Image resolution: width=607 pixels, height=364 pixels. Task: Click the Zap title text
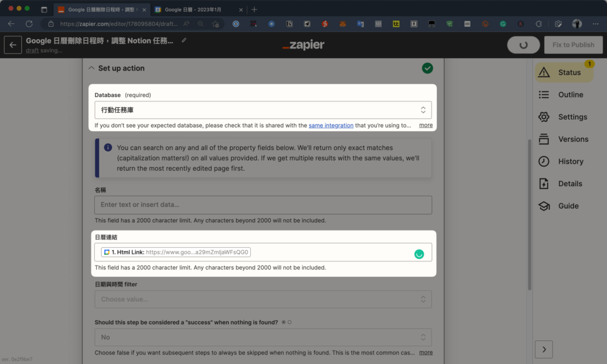point(100,41)
